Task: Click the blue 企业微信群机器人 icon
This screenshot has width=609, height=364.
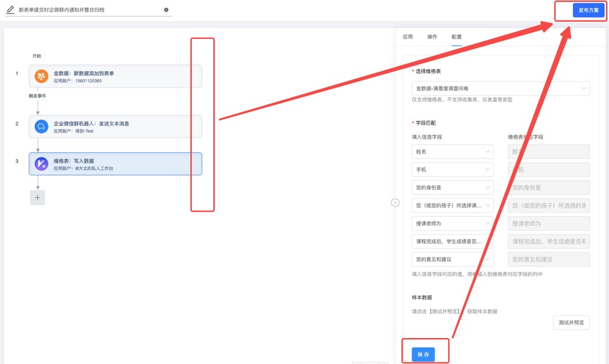Action: pos(41,127)
